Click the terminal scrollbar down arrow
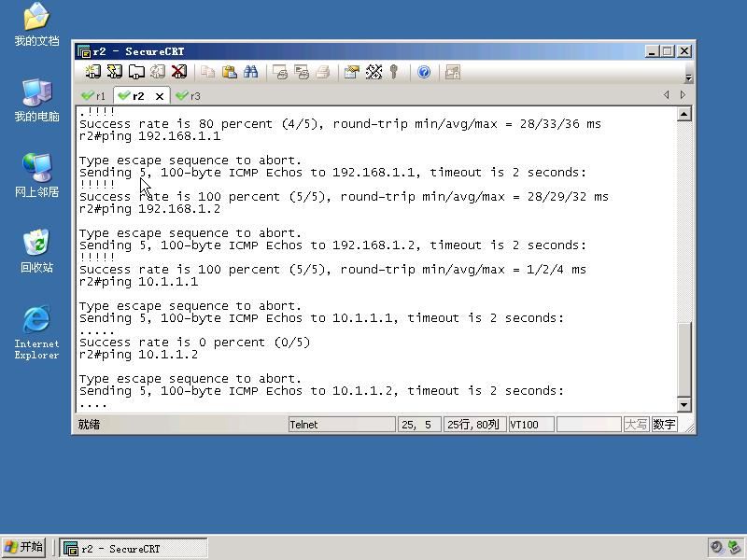 point(684,405)
